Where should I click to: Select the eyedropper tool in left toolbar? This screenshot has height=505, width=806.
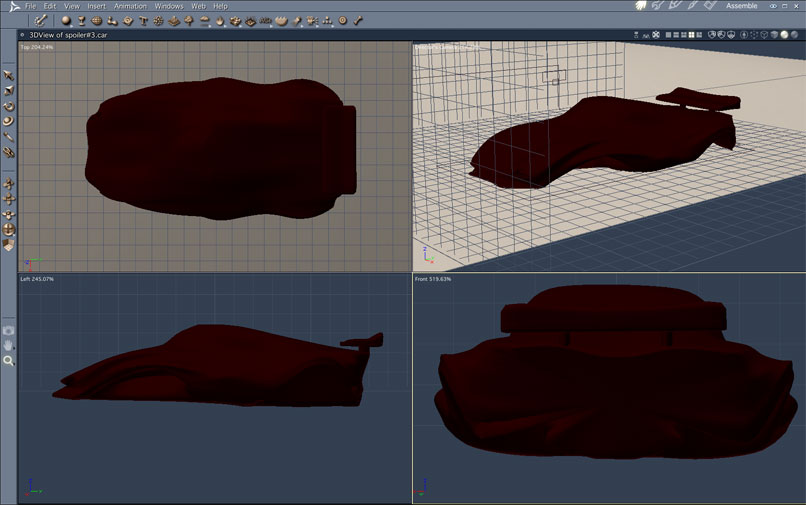pos(8,137)
